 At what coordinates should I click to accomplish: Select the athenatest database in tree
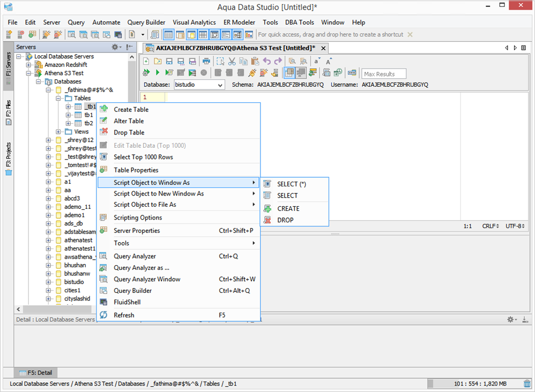[x=78, y=240]
